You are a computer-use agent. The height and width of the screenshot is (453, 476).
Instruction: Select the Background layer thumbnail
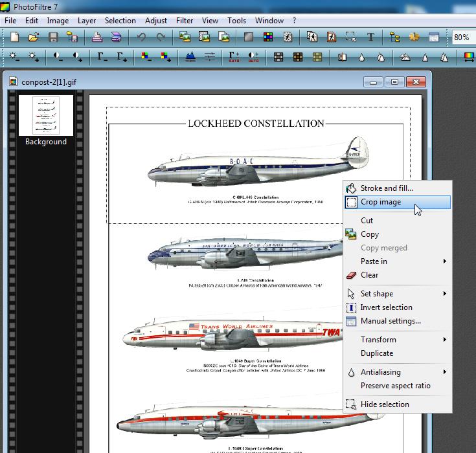pos(46,115)
